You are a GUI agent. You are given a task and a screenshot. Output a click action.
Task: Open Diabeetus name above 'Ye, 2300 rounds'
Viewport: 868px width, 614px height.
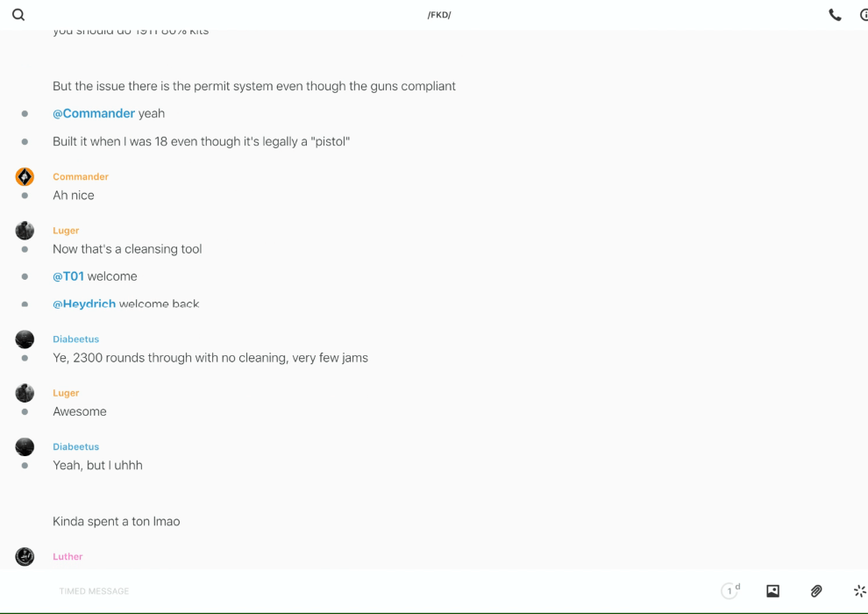(x=75, y=339)
